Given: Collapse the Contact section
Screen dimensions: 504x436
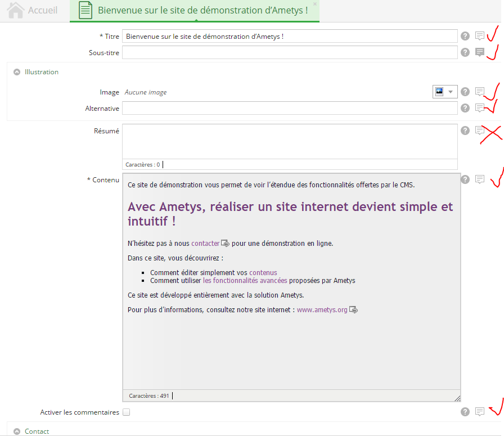Looking at the screenshot, I should point(17,431).
